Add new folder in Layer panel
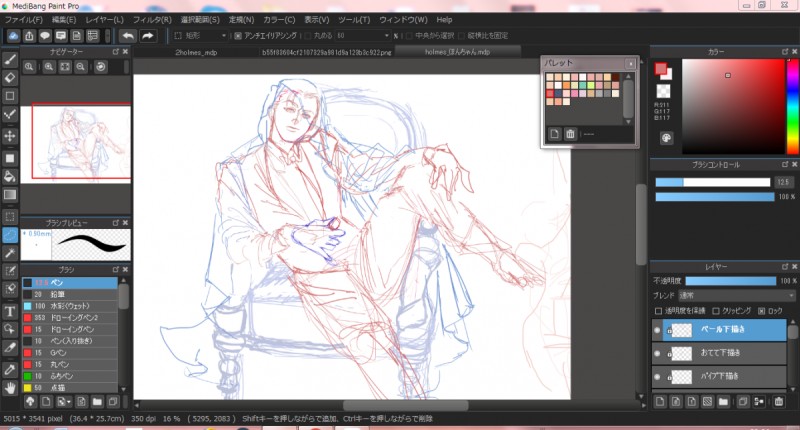 [723, 401]
